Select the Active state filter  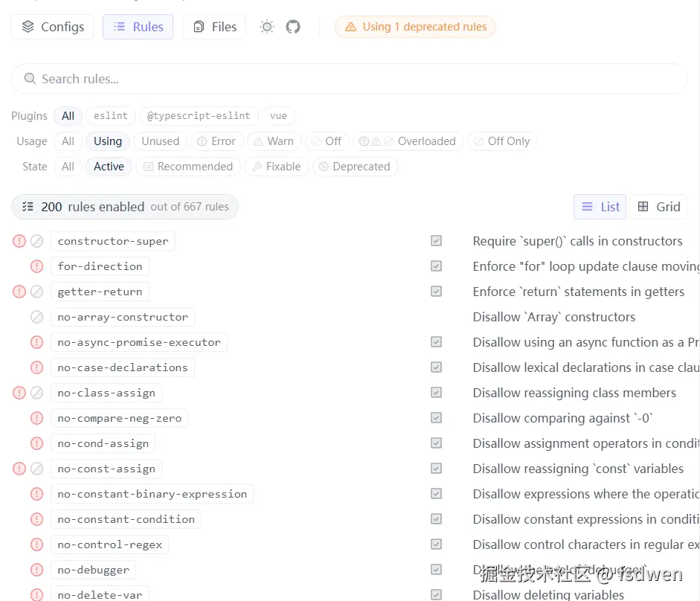click(109, 167)
